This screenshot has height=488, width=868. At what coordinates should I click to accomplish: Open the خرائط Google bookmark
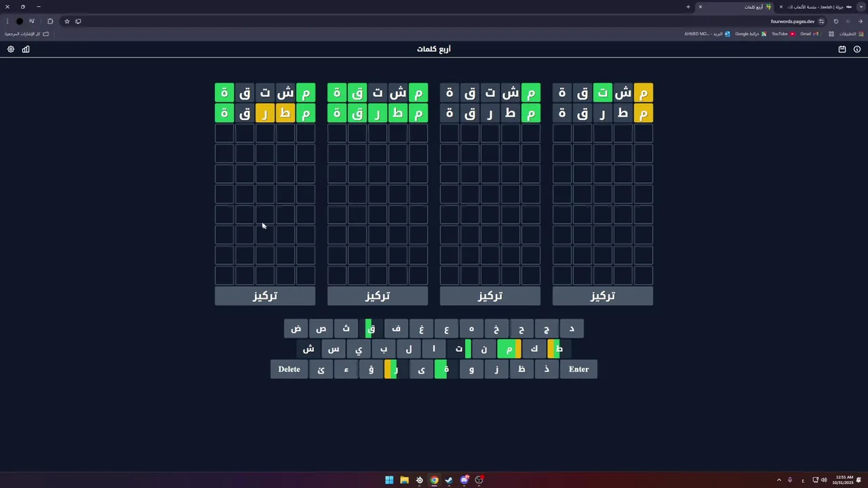click(x=751, y=34)
